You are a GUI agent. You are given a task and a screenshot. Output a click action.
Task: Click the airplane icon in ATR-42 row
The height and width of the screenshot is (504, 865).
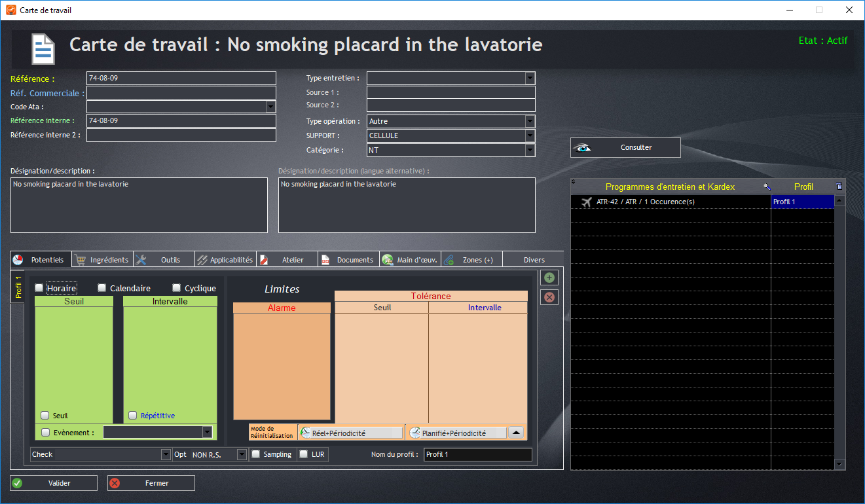[x=586, y=202]
